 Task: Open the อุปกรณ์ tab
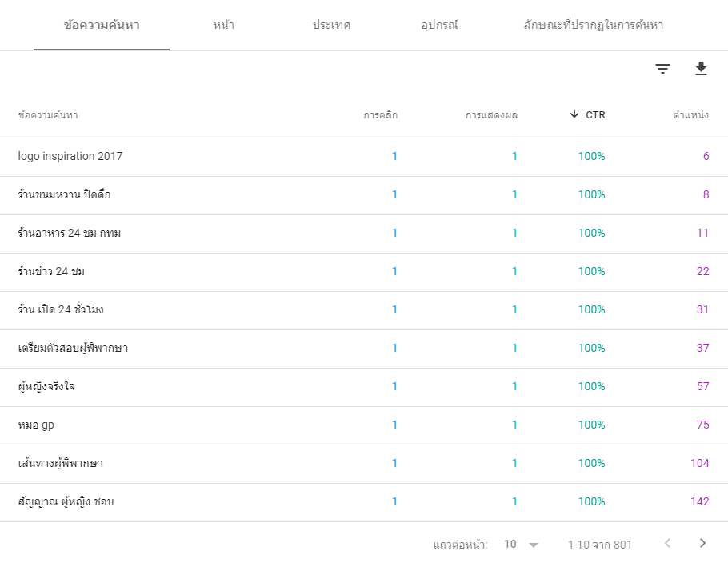(x=439, y=25)
